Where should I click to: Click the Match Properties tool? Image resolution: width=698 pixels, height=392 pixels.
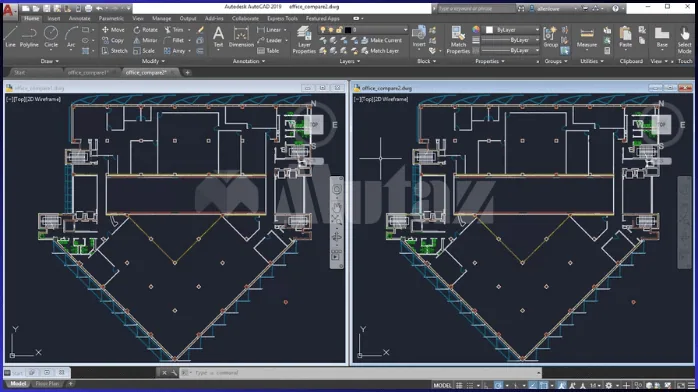tap(458, 39)
